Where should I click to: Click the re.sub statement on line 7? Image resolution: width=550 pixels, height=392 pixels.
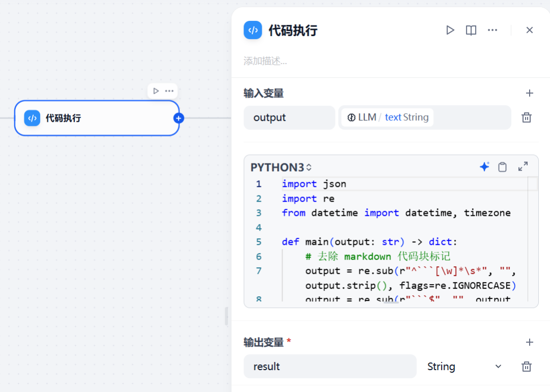410,278
